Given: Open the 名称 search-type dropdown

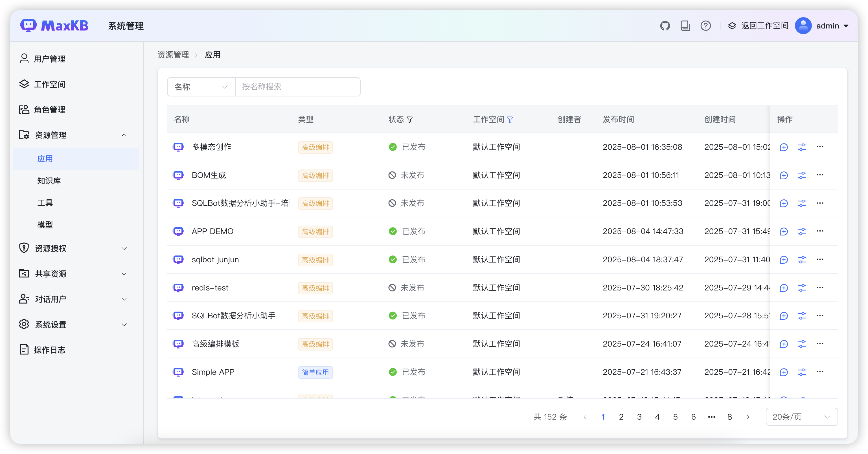Looking at the screenshot, I should tap(201, 87).
